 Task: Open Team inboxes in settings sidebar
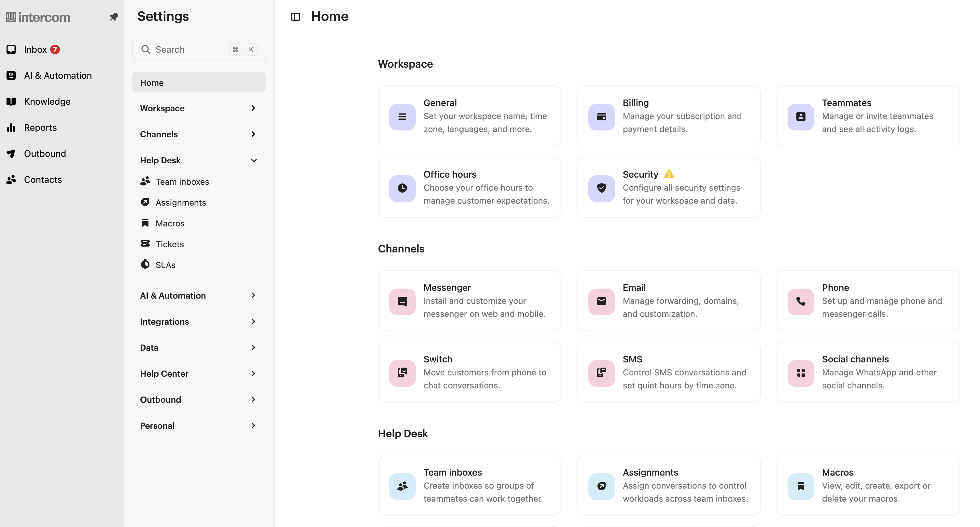182,182
